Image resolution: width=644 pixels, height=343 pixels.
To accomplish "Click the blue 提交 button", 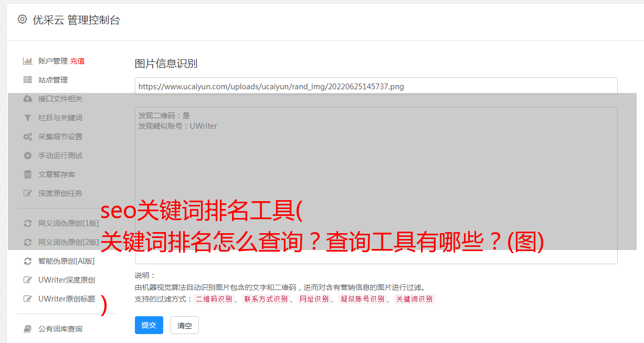I will pyautogui.click(x=149, y=325).
